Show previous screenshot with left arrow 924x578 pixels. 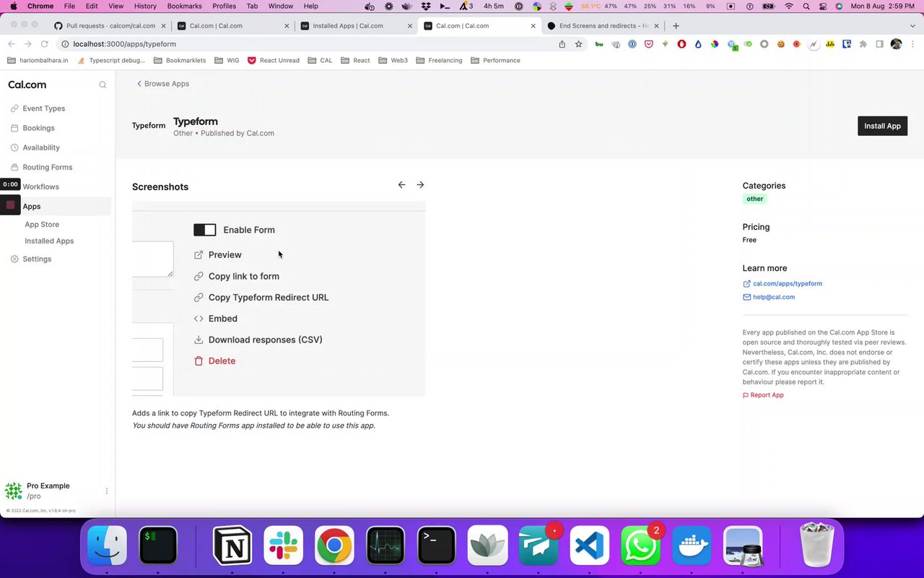click(x=401, y=185)
